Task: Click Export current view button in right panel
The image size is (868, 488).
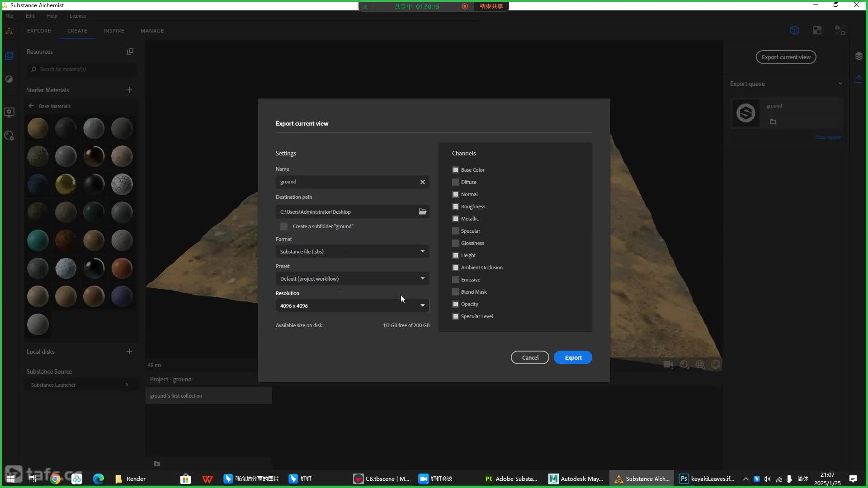Action: [786, 57]
